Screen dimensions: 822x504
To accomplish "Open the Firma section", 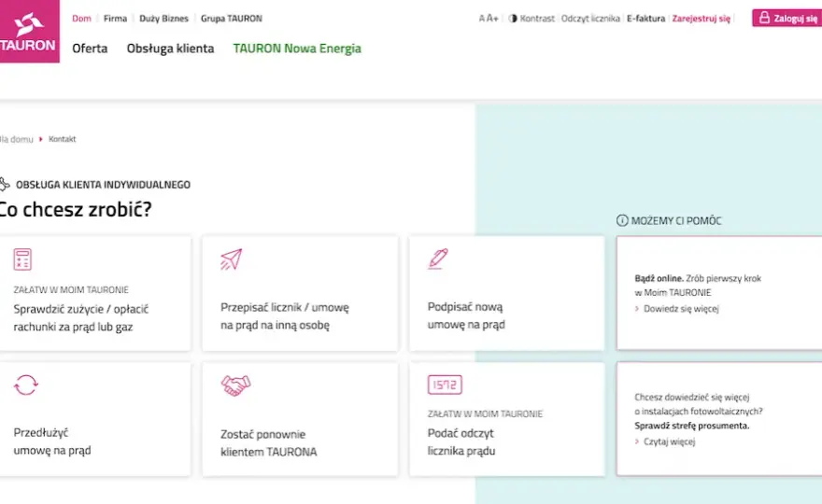I will [x=115, y=19].
